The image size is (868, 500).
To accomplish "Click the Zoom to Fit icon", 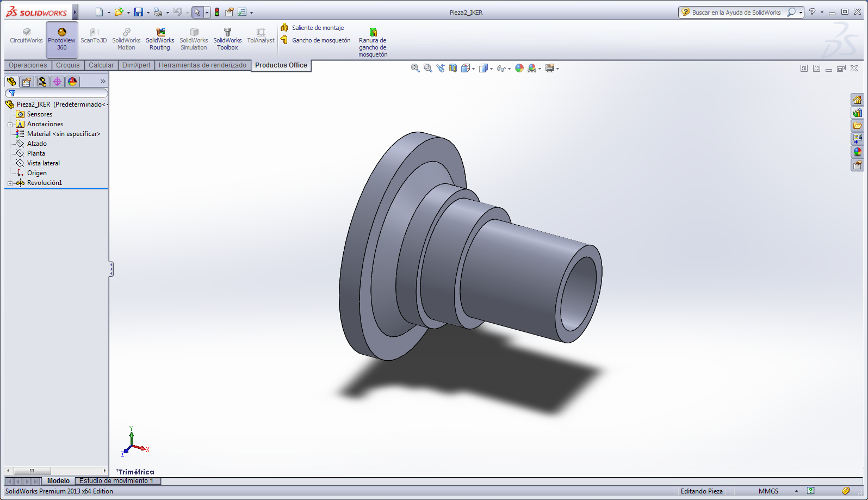I will (x=415, y=68).
